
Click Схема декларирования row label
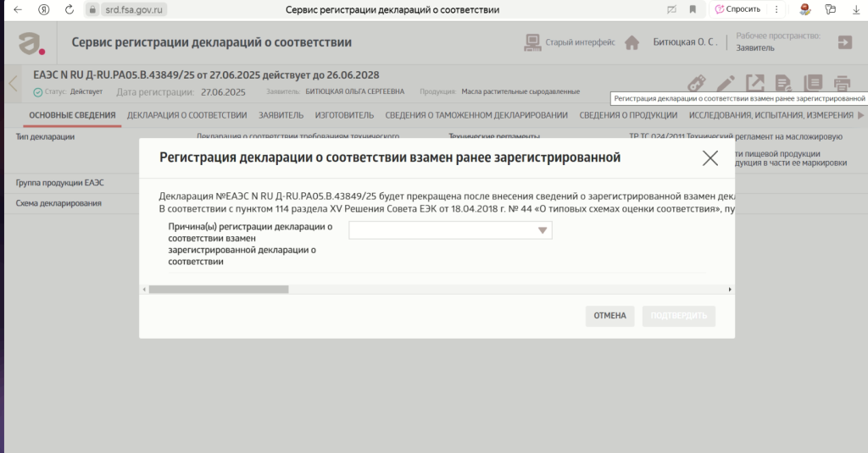point(58,203)
